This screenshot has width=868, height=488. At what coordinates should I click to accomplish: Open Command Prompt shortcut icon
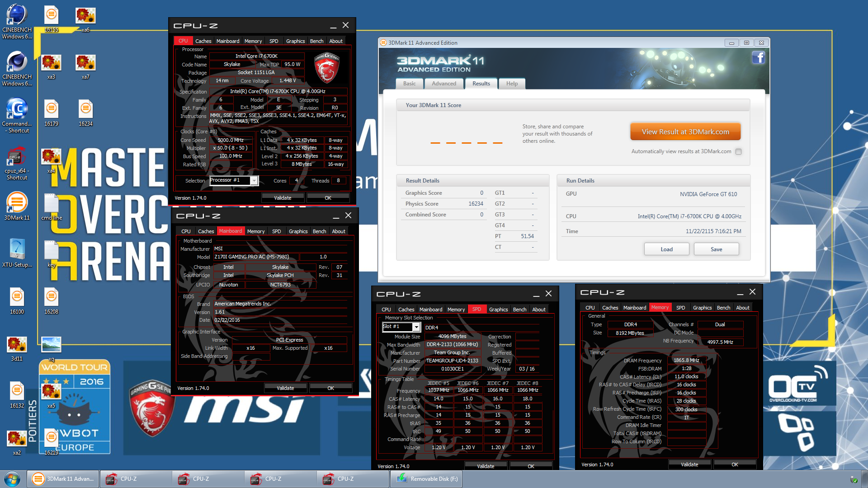(17, 115)
